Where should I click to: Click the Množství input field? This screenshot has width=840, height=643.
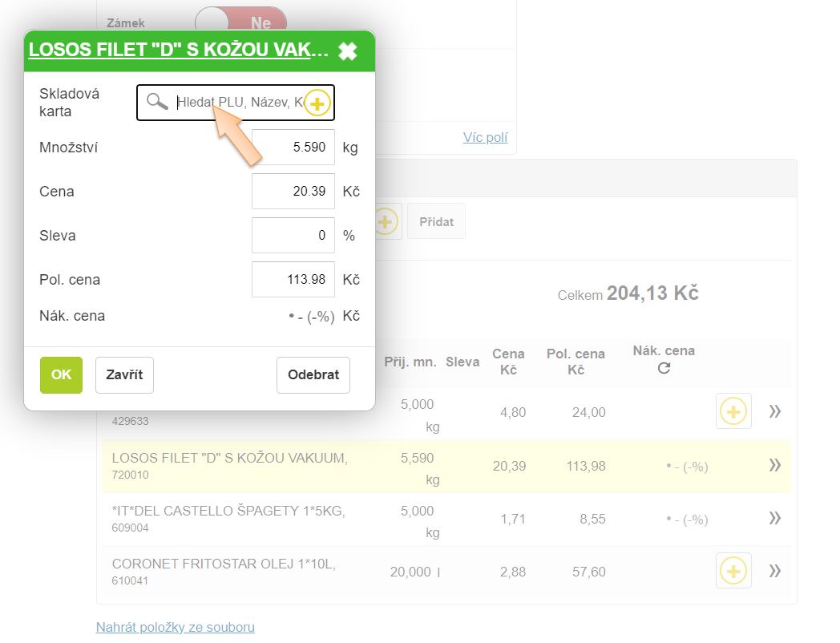click(293, 148)
